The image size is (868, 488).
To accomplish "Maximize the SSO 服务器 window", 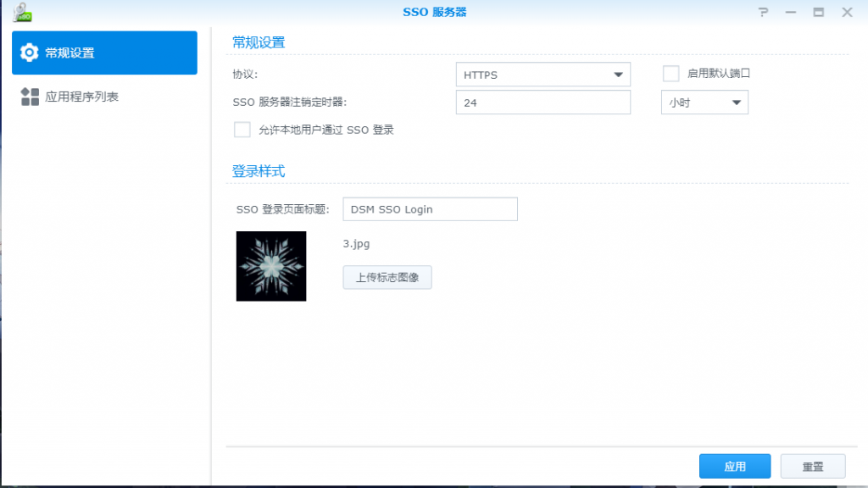I will [x=819, y=12].
